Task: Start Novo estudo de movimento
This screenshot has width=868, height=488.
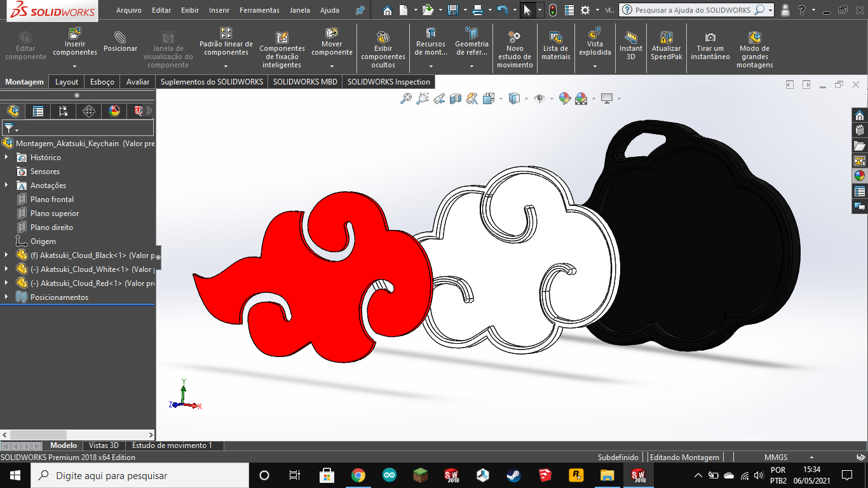Action: pyautogui.click(x=515, y=50)
